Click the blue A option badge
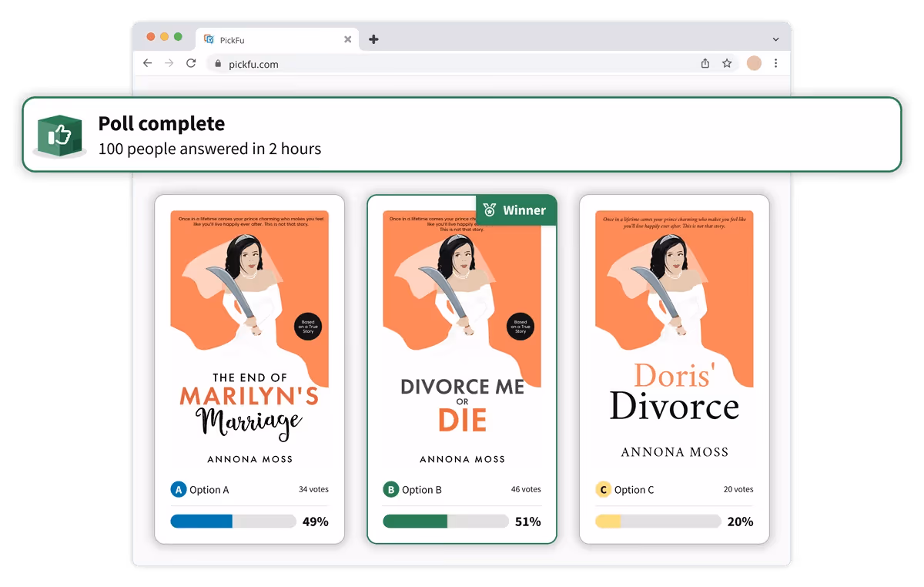Image resolution: width=924 pixels, height=587 pixels. click(x=179, y=489)
